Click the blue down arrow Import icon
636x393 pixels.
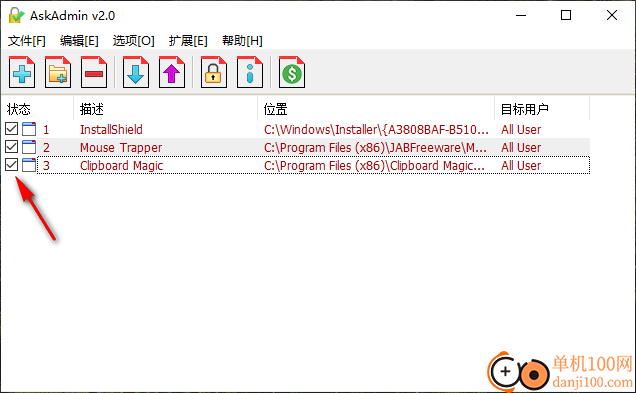136,72
